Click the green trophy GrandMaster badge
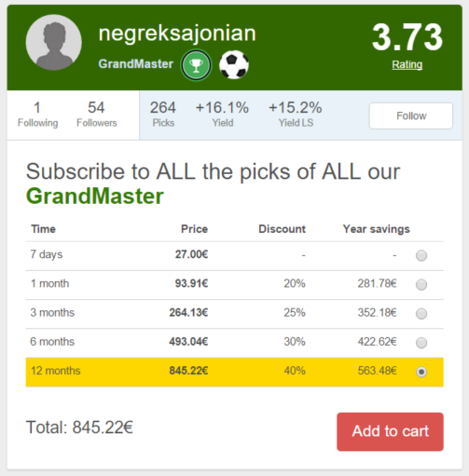Image resolution: width=469 pixels, height=476 pixels. coord(196,65)
